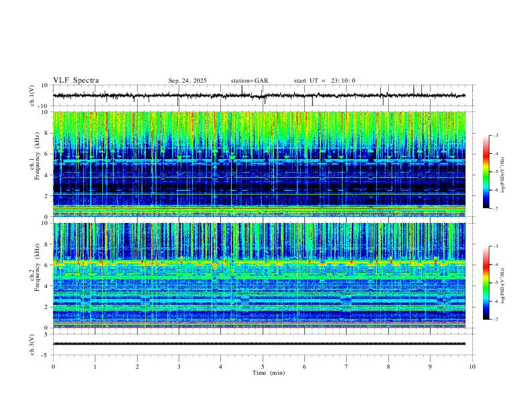Click the "-7" tick on ch.2 colorbar
Image resolution: width=532 pixels, height=411 pixels.
[x=496, y=319]
